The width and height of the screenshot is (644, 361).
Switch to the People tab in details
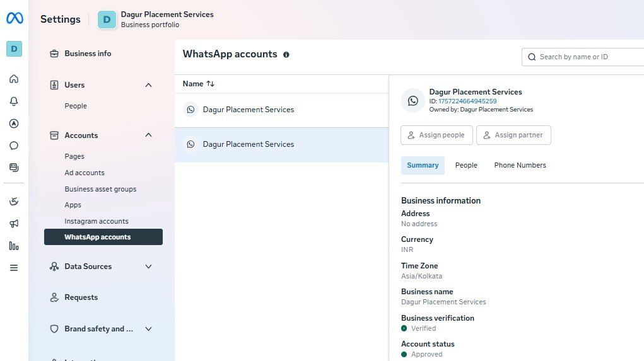click(x=466, y=165)
